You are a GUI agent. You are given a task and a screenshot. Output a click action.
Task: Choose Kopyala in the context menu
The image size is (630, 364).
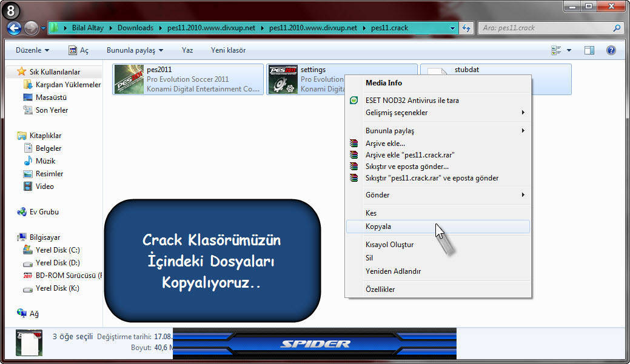pyautogui.click(x=438, y=227)
